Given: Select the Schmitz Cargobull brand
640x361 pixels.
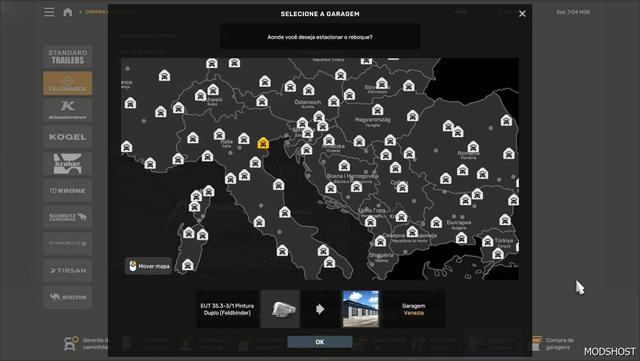Looking at the screenshot, I should coord(68,217).
